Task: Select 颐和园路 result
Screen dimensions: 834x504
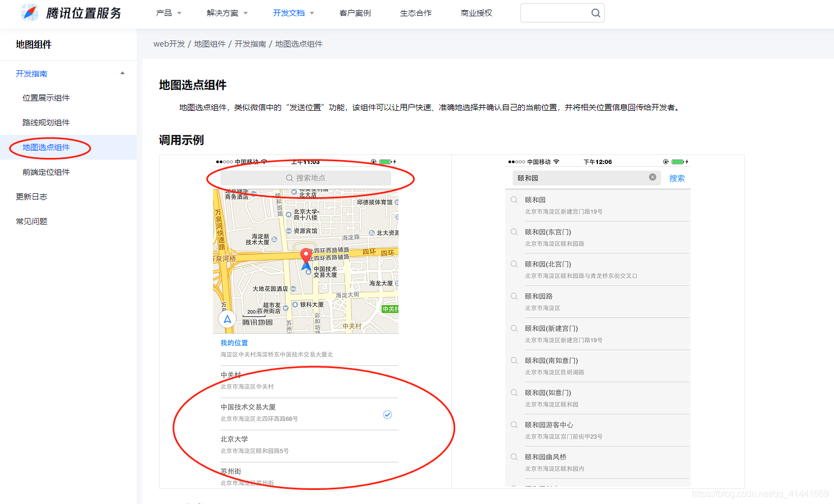Action: click(x=598, y=302)
